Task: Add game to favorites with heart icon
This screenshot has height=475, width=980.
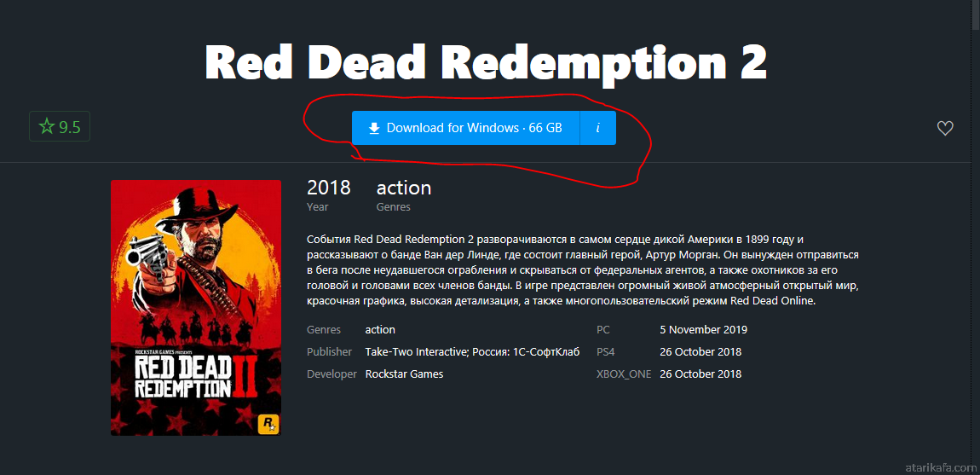Action: [x=945, y=128]
